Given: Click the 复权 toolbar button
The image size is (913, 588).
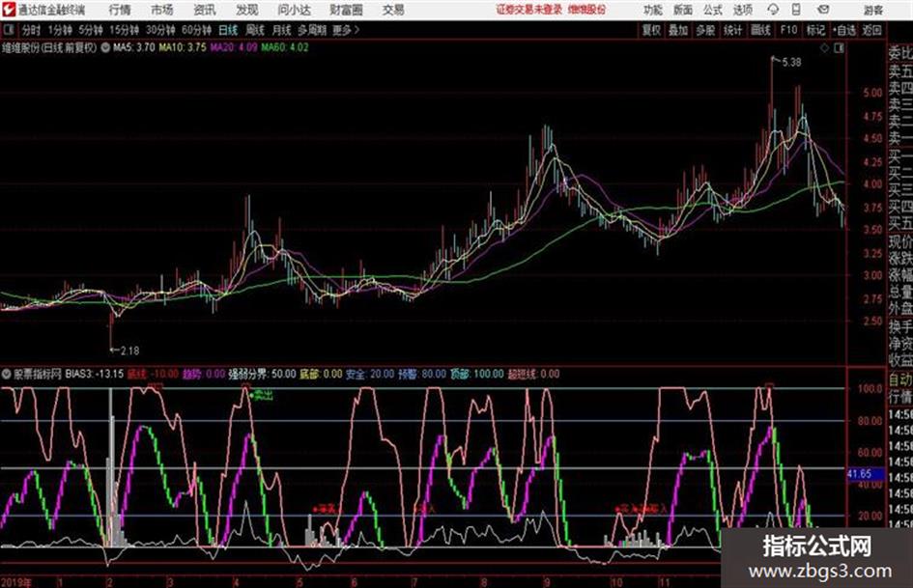Looking at the screenshot, I should [x=650, y=30].
